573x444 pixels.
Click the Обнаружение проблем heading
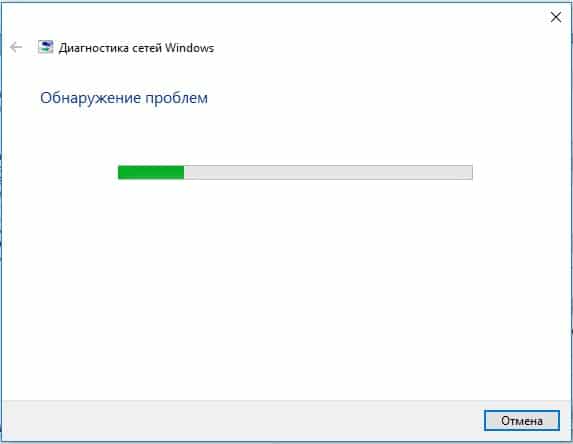pos(124,98)
